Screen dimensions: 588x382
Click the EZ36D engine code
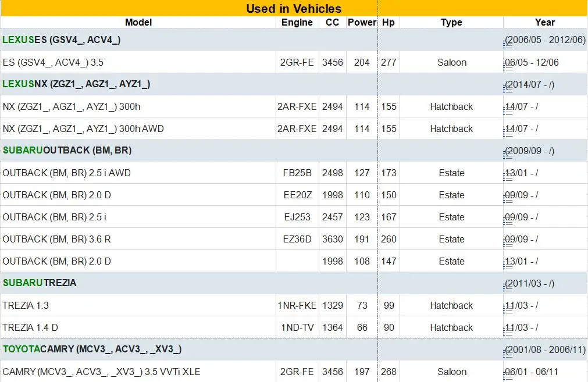click(x=297, y=239)
